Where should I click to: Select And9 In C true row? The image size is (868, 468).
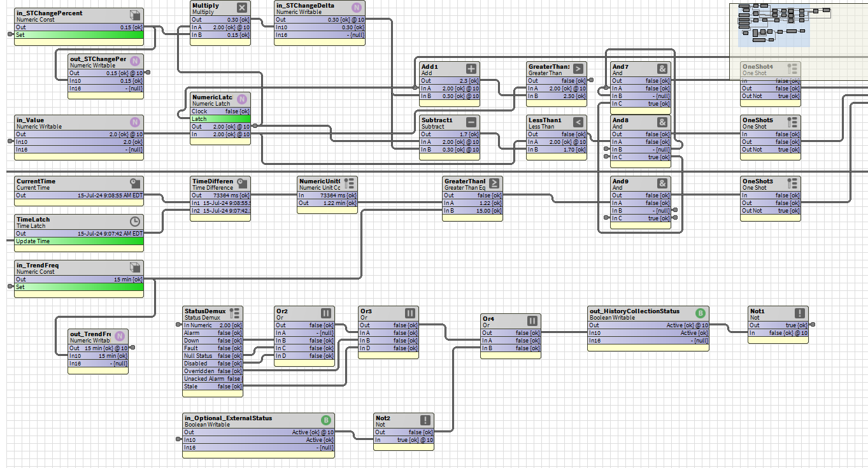[x=641, y=218]
